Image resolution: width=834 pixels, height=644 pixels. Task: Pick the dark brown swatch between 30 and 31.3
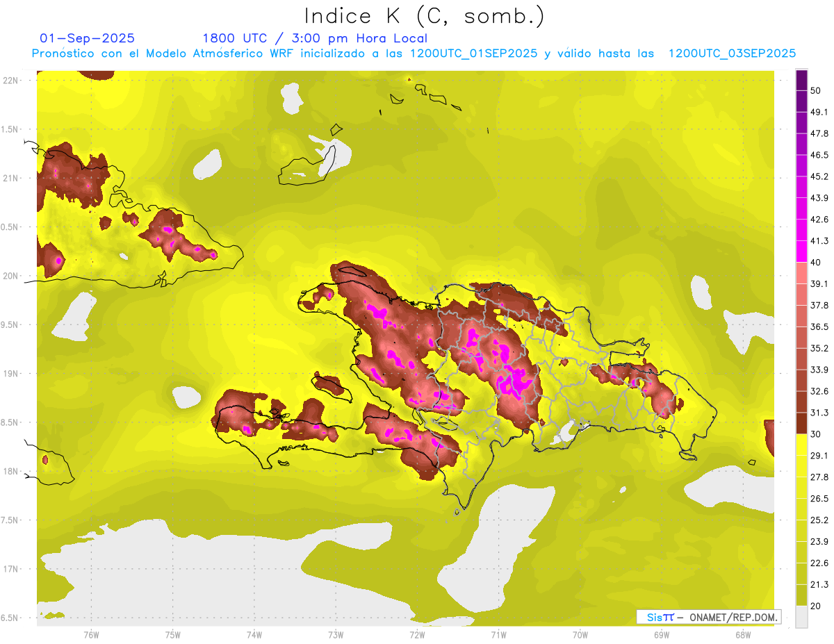pyautogui.click(x=801, y=423)
